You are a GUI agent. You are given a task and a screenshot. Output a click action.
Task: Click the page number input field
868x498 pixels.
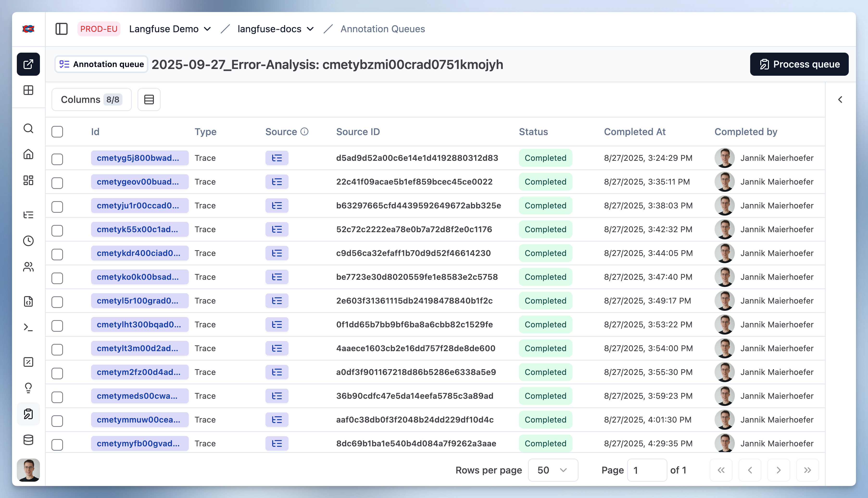[x=647, y=470]
